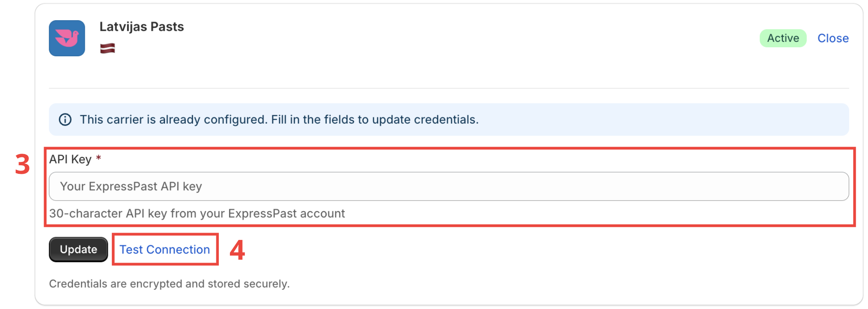Click the Latvian flag icon under the carrier name
The height and width of the screenshot is (309, 868).
[x=108, y=48]
